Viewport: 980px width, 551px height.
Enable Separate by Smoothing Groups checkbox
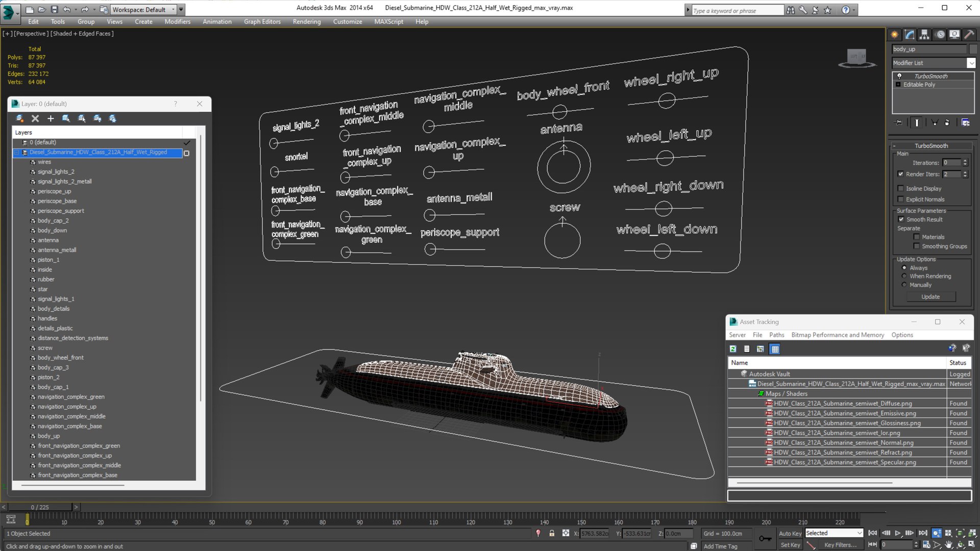coord(917,246)
